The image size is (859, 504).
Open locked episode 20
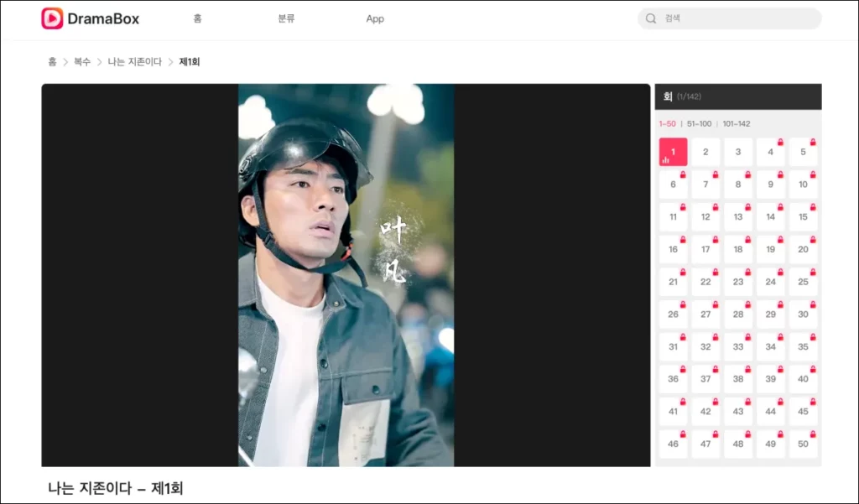[803, 249]
